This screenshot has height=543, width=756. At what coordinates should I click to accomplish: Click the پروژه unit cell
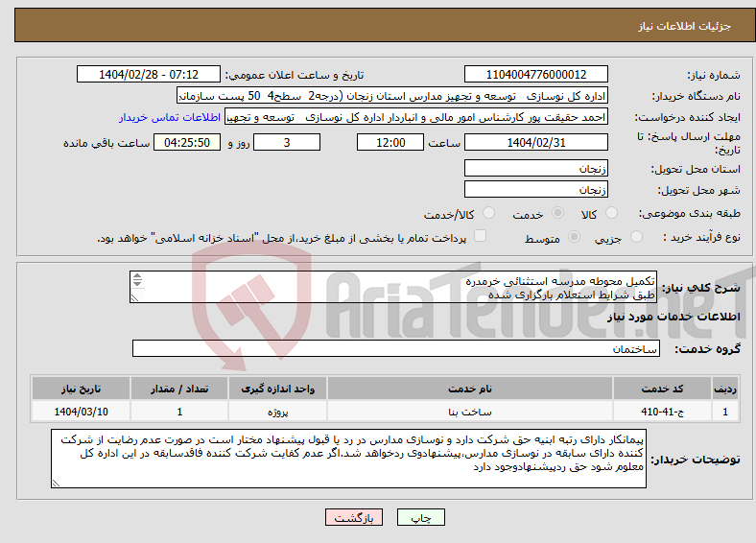click(277, 412)
